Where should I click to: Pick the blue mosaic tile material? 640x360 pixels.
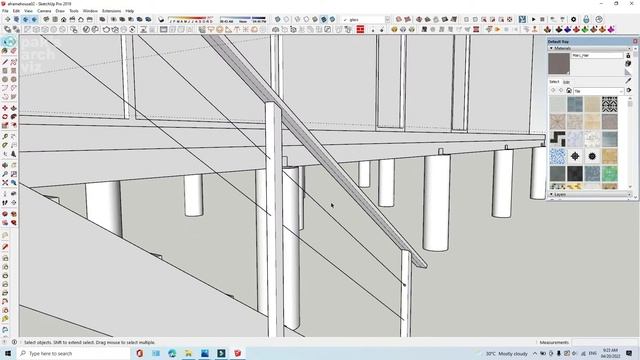[558, 156]
